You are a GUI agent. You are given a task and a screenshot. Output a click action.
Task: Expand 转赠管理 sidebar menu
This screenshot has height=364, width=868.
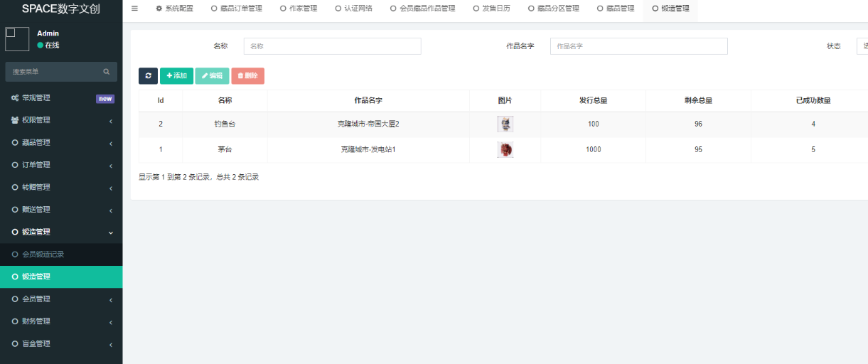coord(61,188)
